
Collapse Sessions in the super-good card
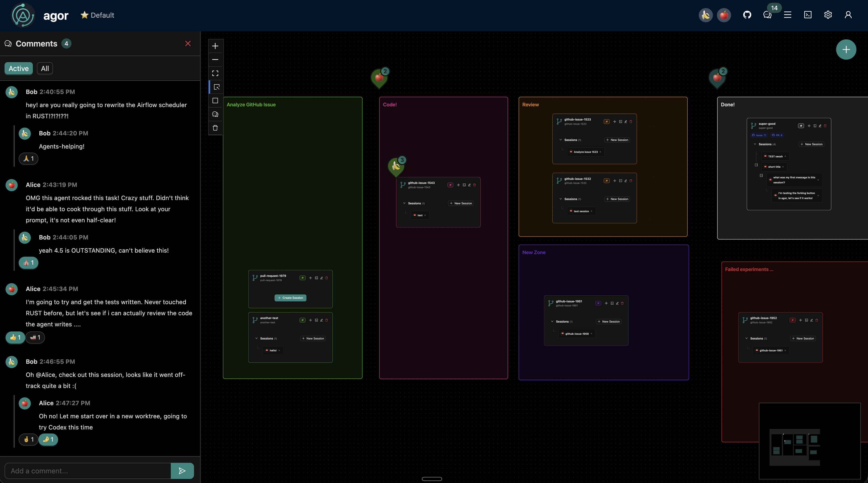755,144
